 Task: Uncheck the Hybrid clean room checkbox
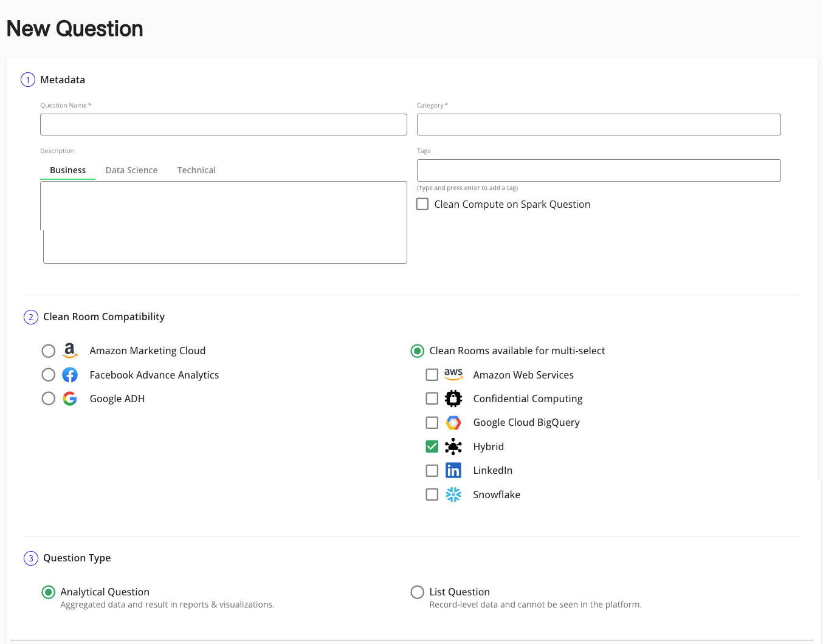tap(432, 447)
